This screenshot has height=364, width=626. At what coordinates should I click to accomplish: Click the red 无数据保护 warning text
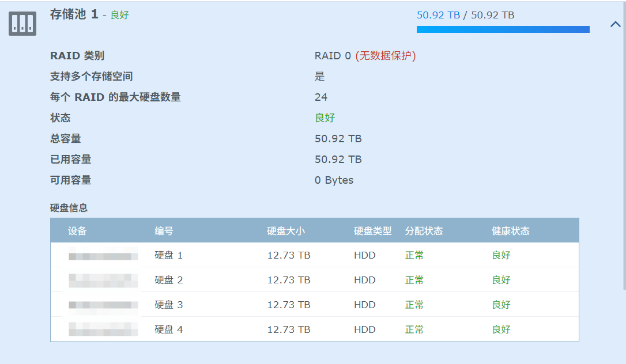(385, 56)
